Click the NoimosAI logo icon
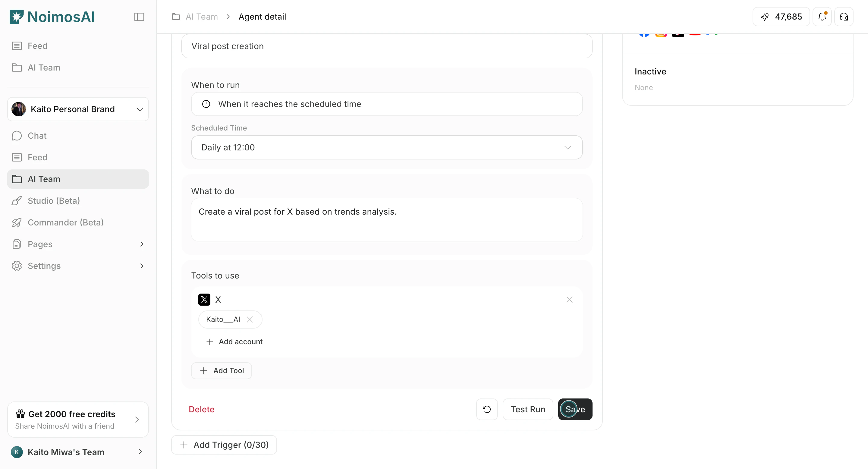The width and height of the screenshot is (868, 469). click(x=16, y=16)
